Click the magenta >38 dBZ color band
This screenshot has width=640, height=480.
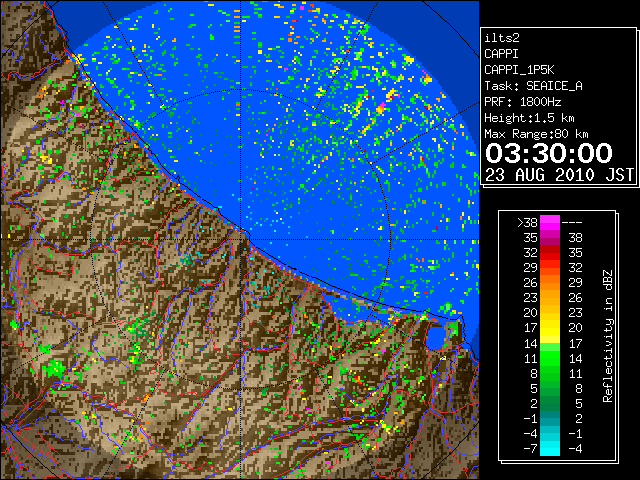[550, 222]
